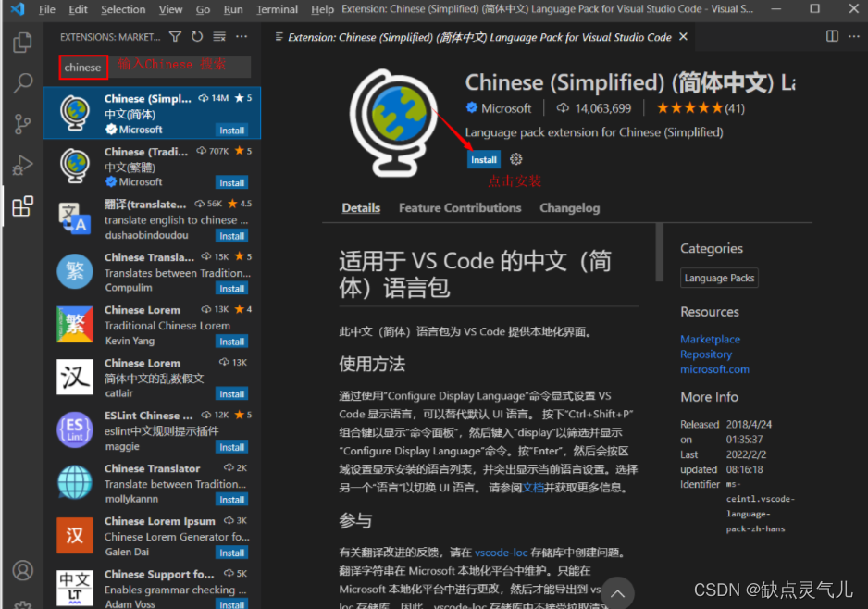Switch to Feature Contributions tab

pyautogui.click(x=460, y=208)
